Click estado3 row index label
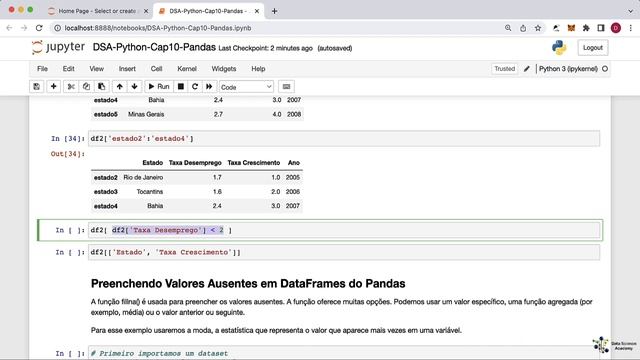Image resolution: width=640 pixels, height=360 pixels. pyautogui.click(x=106, y=192)
